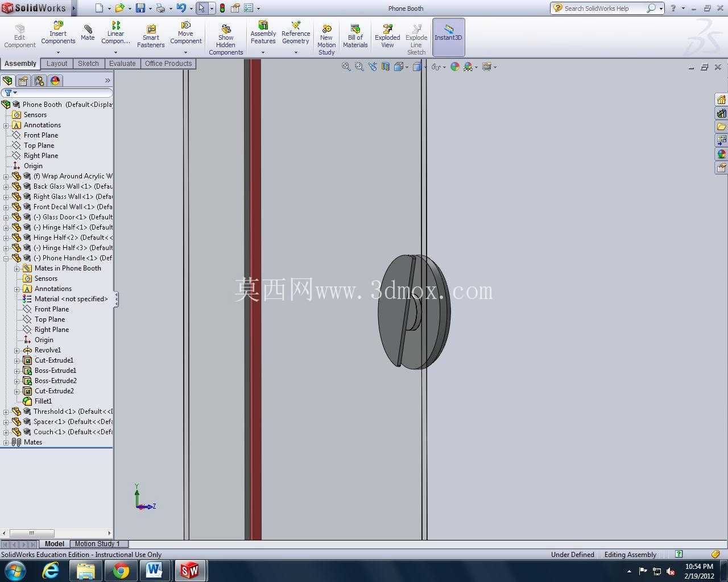
Task: Switch to the Sketch tab
Action: 88,64
